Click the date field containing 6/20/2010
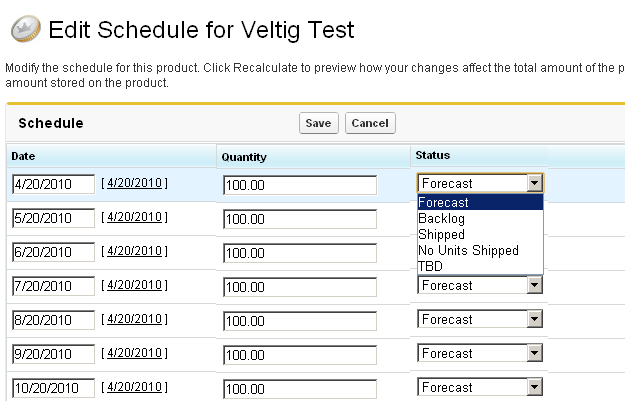 [52, 252]
